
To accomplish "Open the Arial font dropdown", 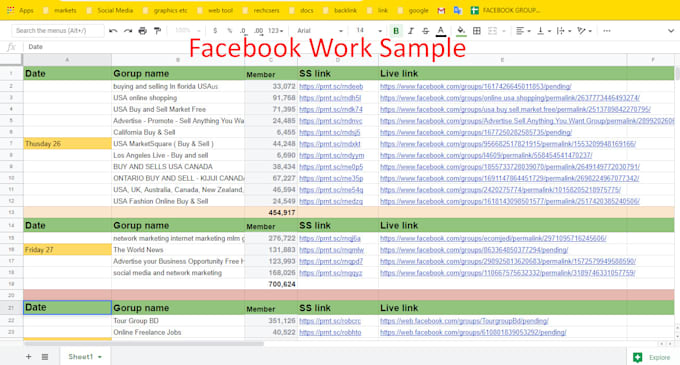I will coord(320,31).
